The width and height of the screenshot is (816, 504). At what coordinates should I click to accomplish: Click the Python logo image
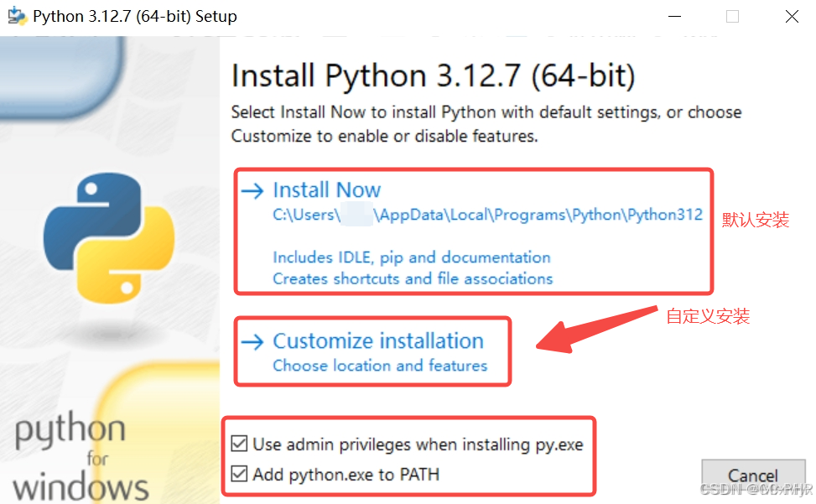[109, 238]
